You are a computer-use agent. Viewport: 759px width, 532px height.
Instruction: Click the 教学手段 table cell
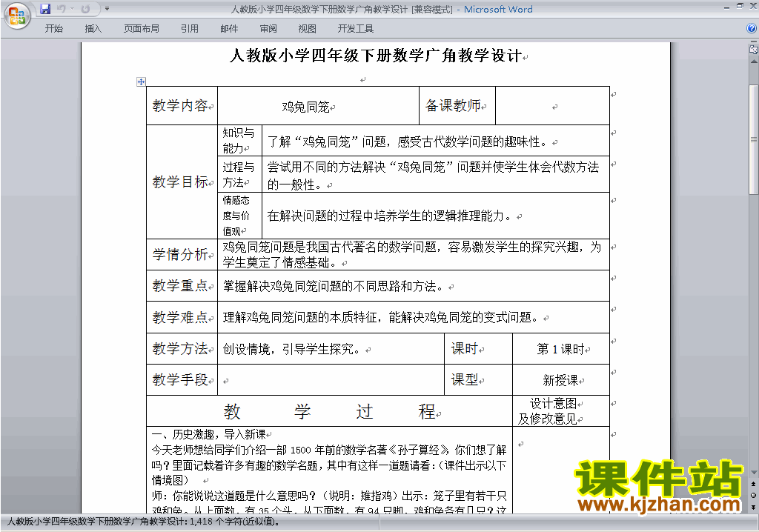tap(182, 379)
